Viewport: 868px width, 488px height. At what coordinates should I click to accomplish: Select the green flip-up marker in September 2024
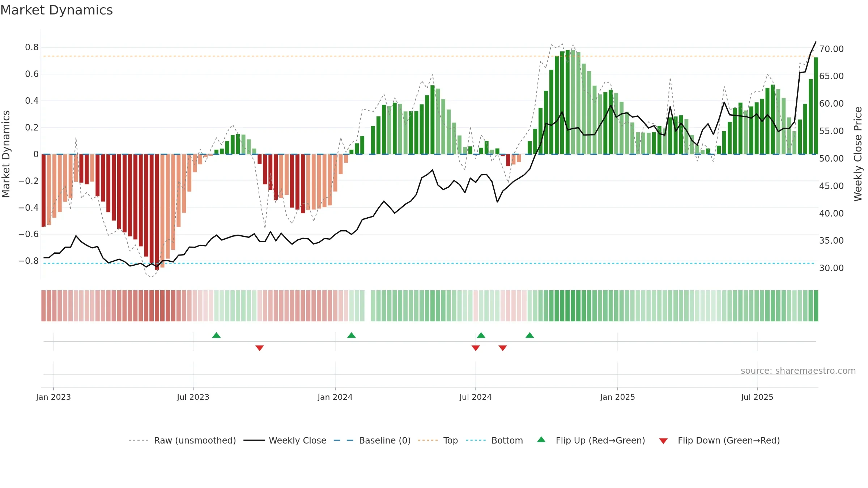click(530, 335)
